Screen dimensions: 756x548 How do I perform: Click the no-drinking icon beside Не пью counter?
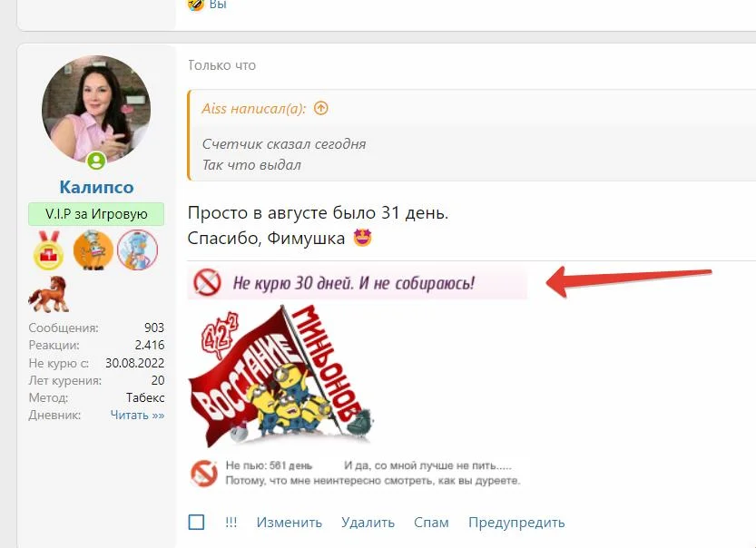tap(204, 474)
